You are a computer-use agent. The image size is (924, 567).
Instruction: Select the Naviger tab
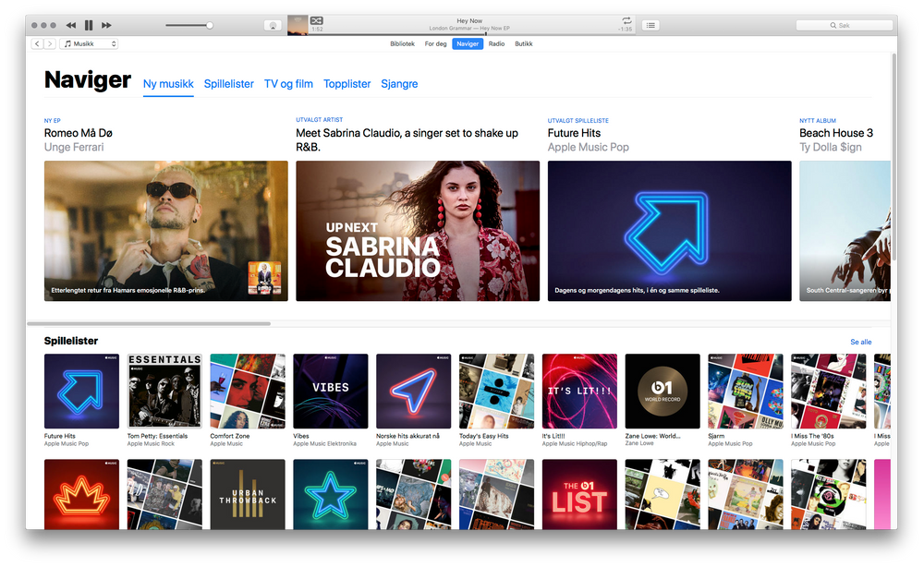point(468,43)
